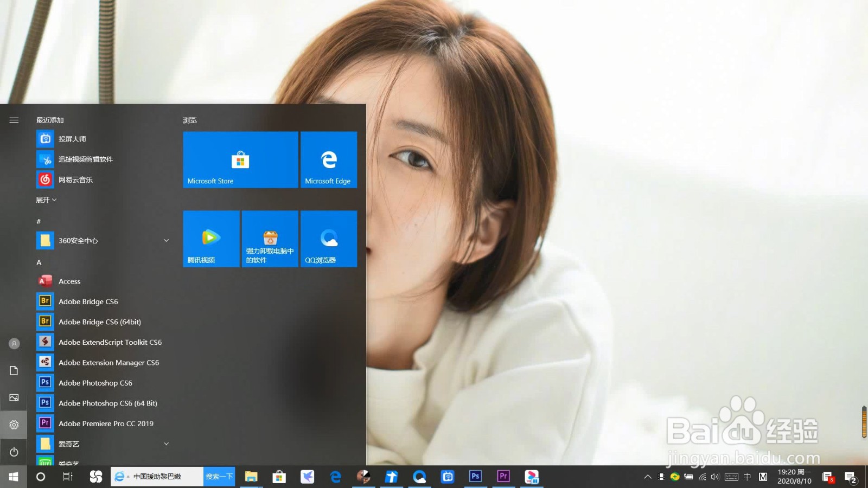868x488 pixels.
Task: Open the Start menu hamburger menu
Action: (x=14, y=120)
